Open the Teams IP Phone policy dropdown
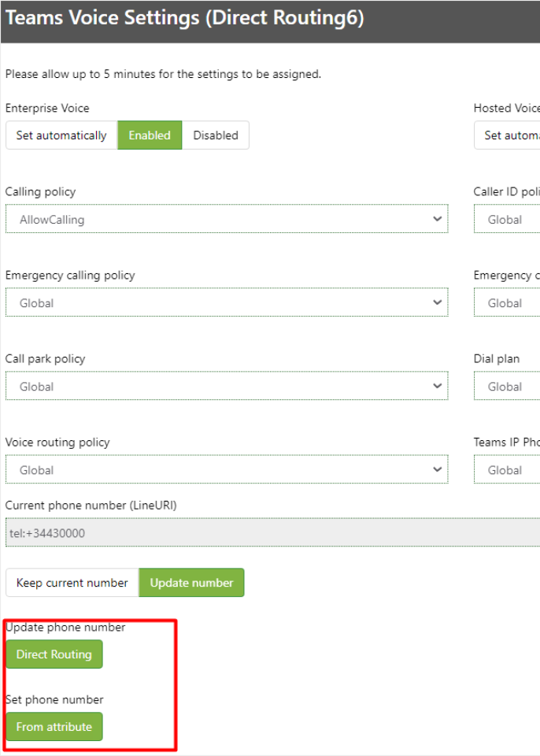The image size is (540, 756). click(507, 469)
